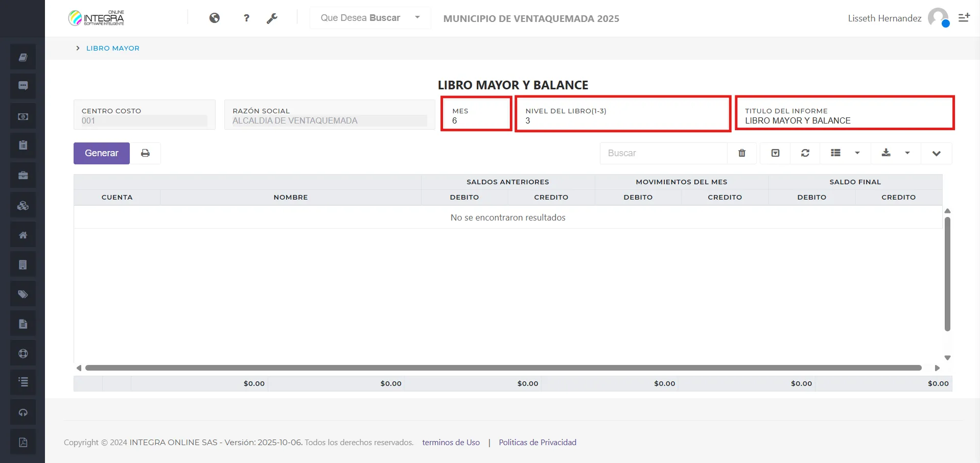The width and height of the screenshot is (980, 463).
Task: Click the printer icon beside Generar
Action: [x=146, y=153]
